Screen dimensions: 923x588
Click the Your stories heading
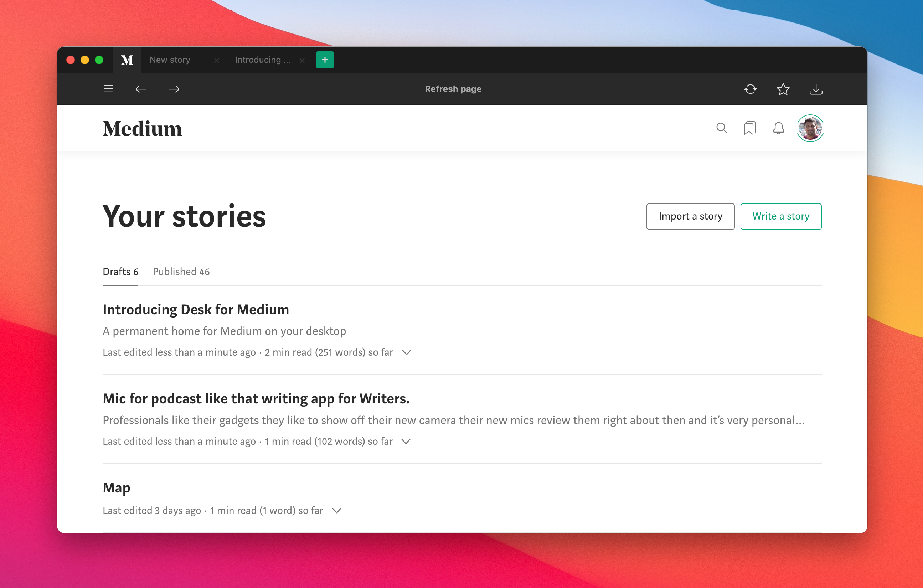click(184, 217)
